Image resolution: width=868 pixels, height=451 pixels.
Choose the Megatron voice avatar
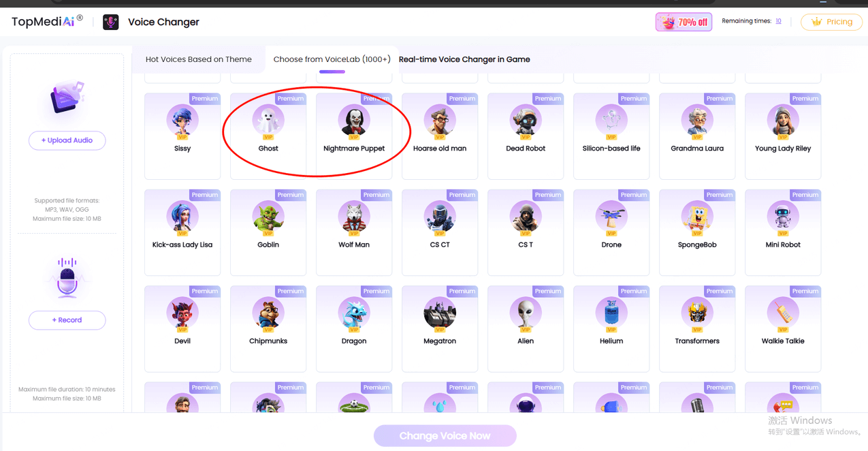440,313
